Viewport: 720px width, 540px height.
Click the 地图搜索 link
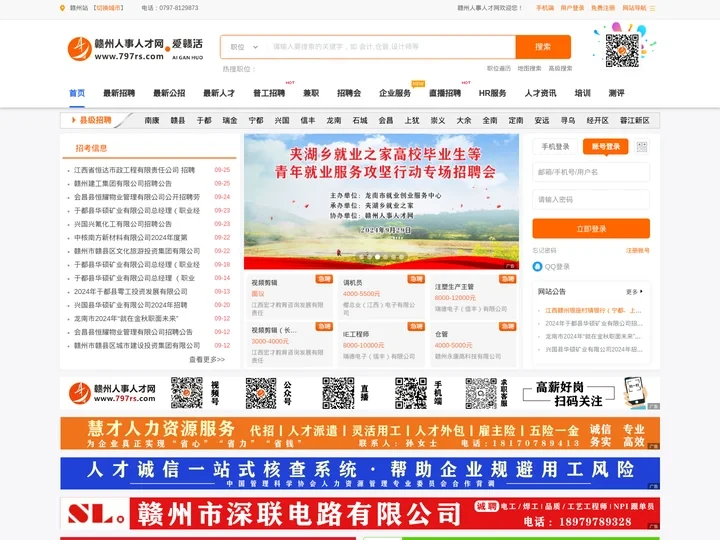coord(529,68)
